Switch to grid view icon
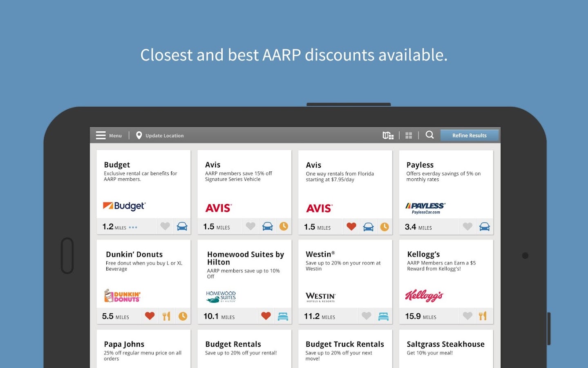 [409, 135]
